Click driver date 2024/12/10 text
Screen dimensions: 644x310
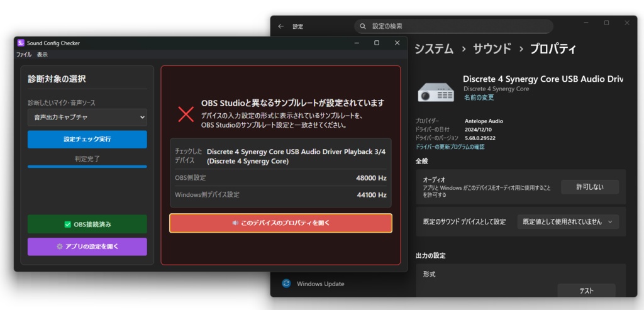tap(478, 130)
